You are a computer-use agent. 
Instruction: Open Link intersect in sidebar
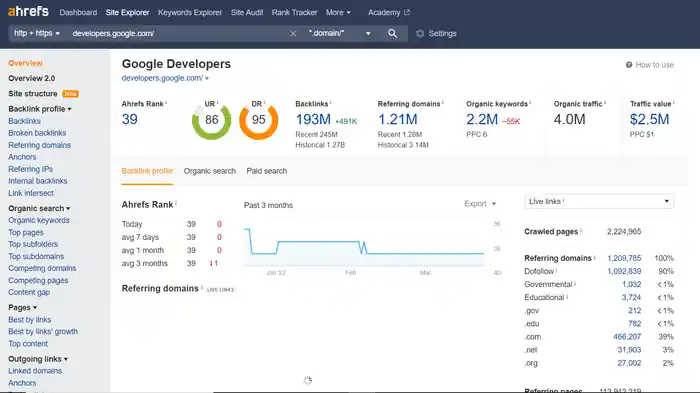(31, 193)
